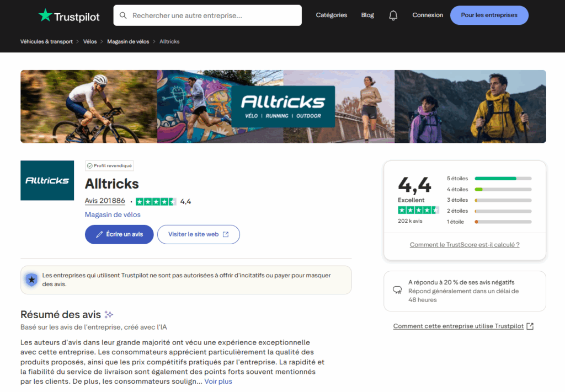The width and height of the screenshot is (565, 392).
Task: Click 'Visiter le site web' button
Action: (198, 234)
